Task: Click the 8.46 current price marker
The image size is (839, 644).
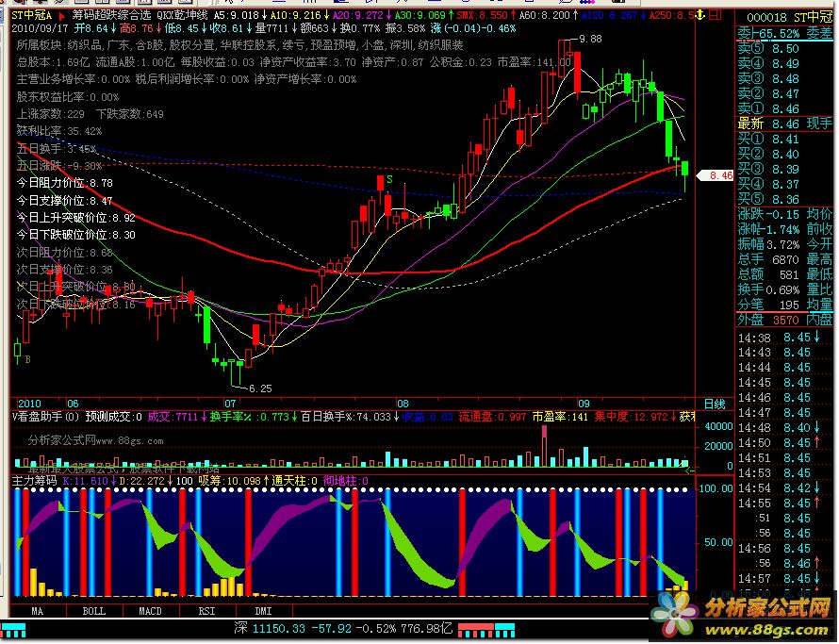Action: pyautogui.click(x=716, y=175)
